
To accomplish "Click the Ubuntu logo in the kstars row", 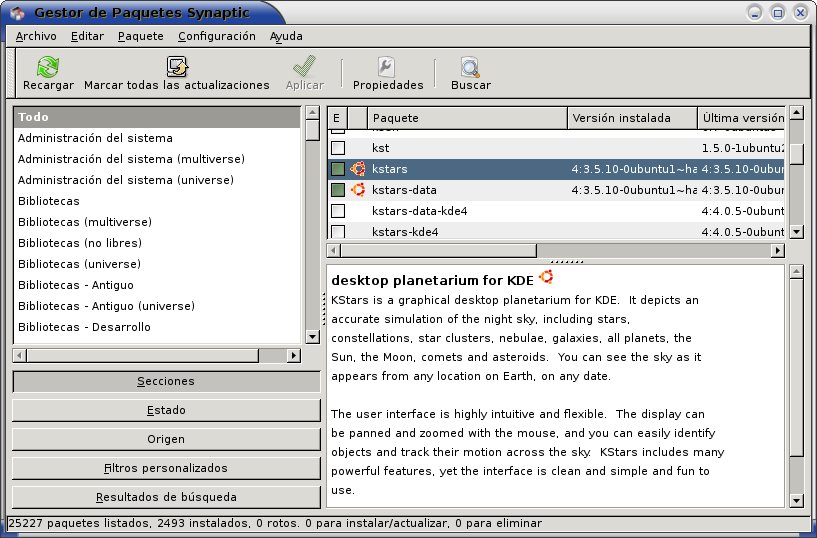I will pos(358,169).
